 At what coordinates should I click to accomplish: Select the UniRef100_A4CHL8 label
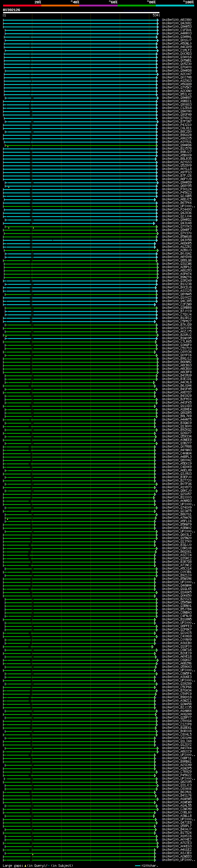pyautogui.click(x=176, y=382)
